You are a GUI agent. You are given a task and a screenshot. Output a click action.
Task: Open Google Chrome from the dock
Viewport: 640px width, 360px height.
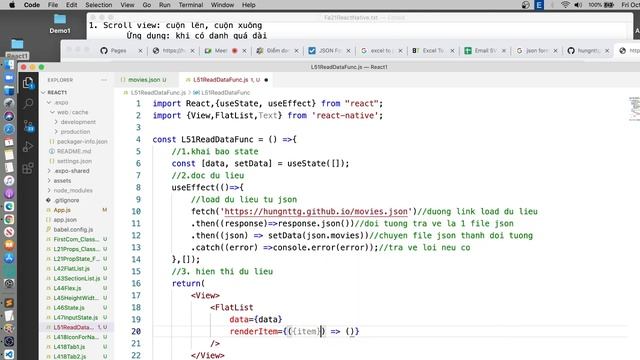point(9,219)
